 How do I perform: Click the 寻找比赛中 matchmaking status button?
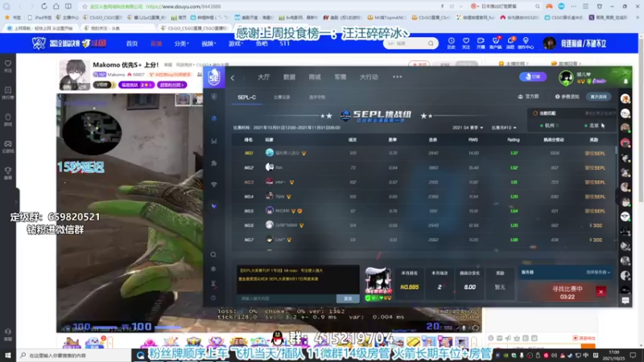point(567,292)
